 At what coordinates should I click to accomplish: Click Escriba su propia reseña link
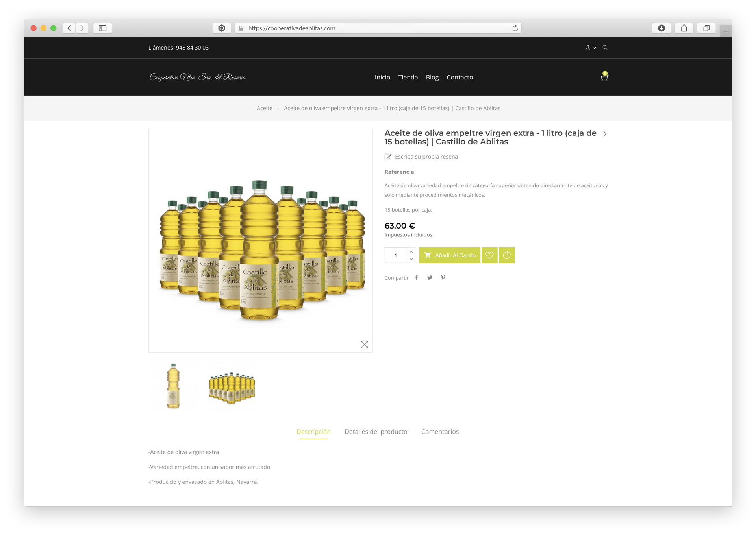point(426,157)
